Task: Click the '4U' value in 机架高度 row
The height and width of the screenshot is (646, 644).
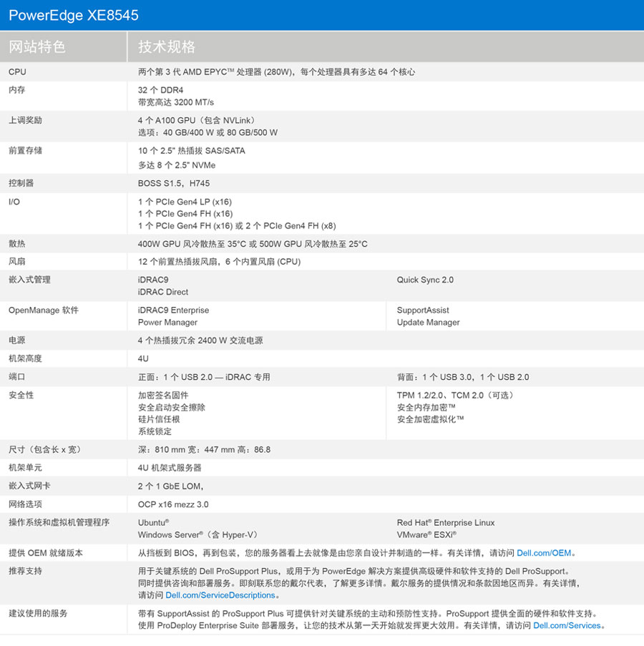Action: (143, 358)
